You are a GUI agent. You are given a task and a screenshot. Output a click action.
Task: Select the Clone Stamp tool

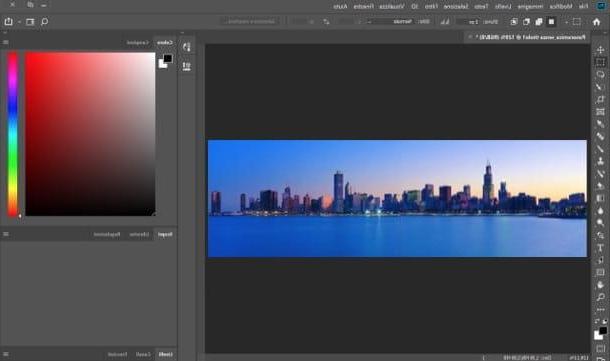click(600, 161)
